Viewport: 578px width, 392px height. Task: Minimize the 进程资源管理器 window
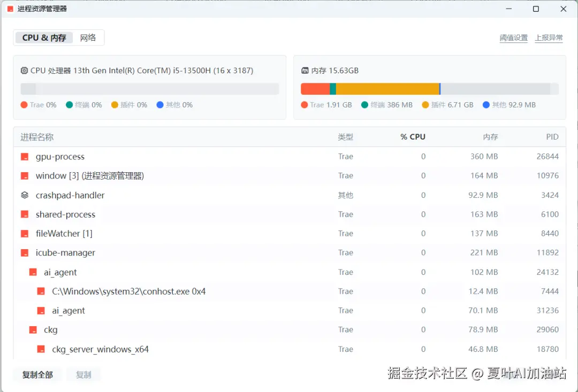509,9
